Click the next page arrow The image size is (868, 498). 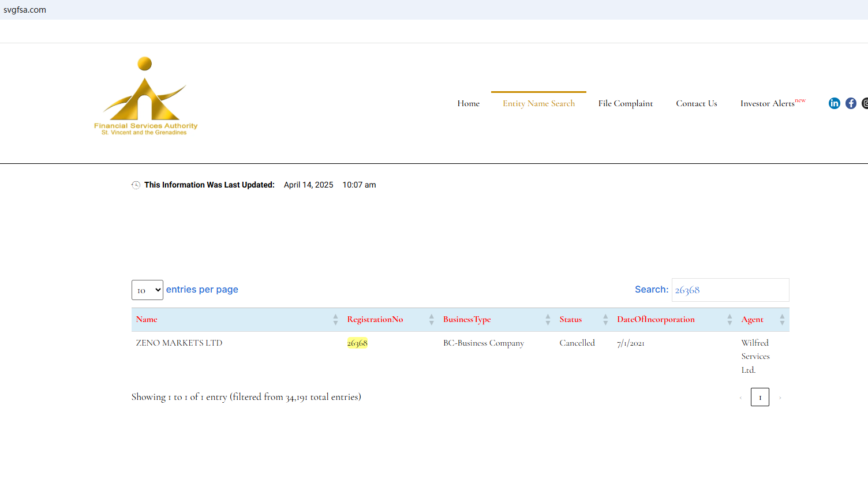[x=780, y=398]
